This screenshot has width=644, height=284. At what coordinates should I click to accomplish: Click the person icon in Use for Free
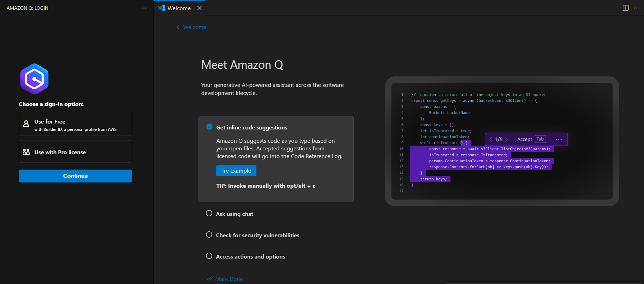(26, 124)
